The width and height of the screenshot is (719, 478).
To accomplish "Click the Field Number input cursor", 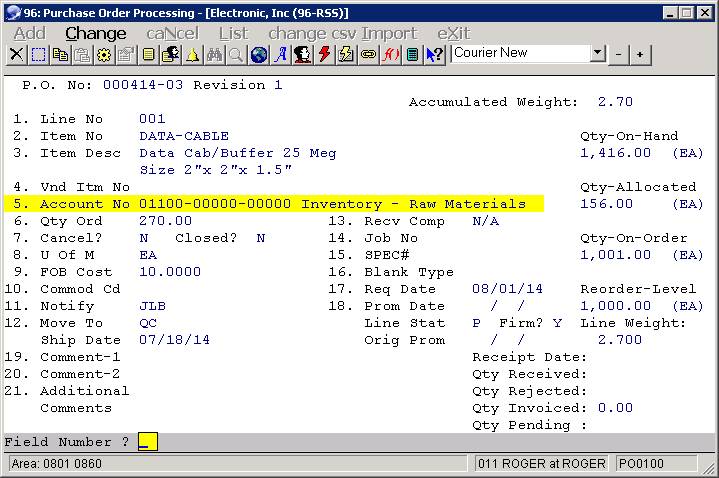I will click(147, 442).
